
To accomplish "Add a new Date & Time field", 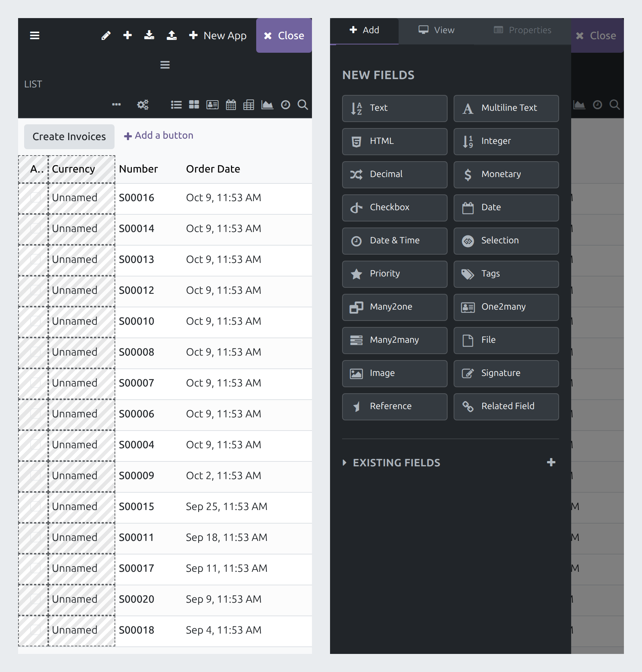I will coord(395,241).
